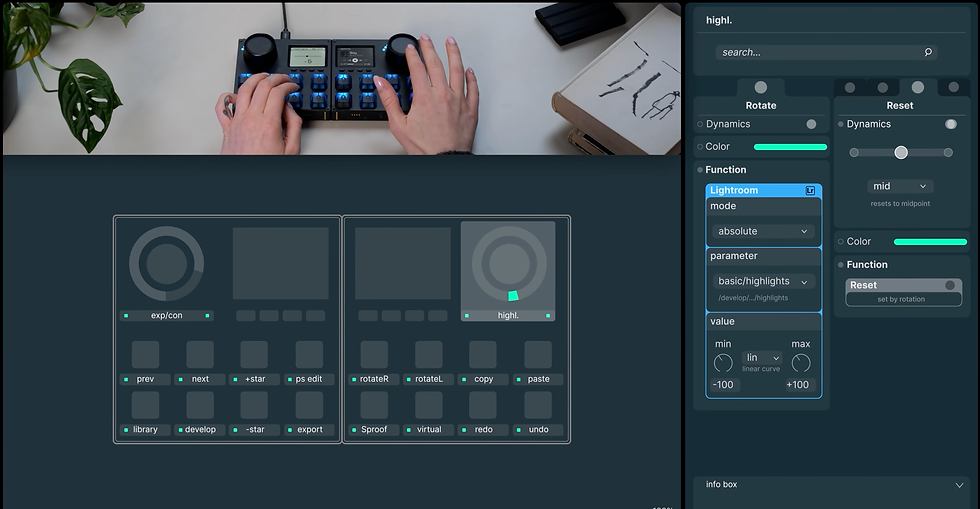
Task: Click the highl. label under the dial
Action: click(508, 316)
